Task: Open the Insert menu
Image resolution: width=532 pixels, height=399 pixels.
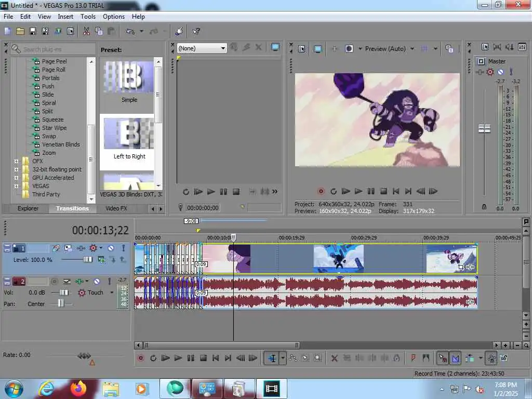Action: pos(65,17)
